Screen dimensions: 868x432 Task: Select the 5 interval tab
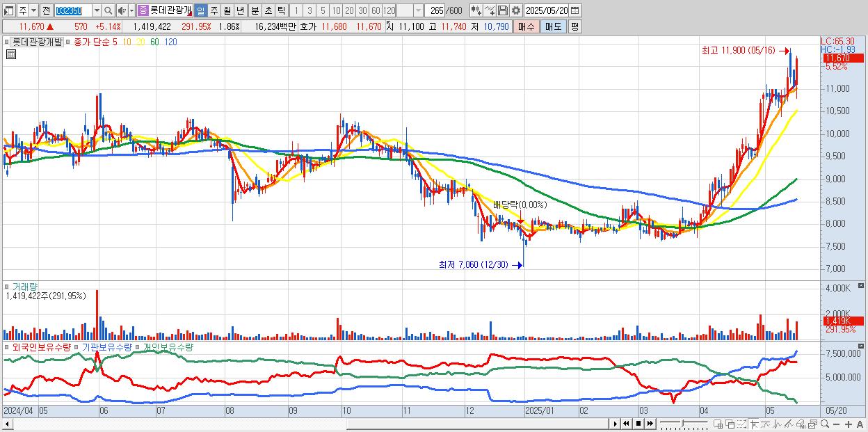[x=323, y=10]
